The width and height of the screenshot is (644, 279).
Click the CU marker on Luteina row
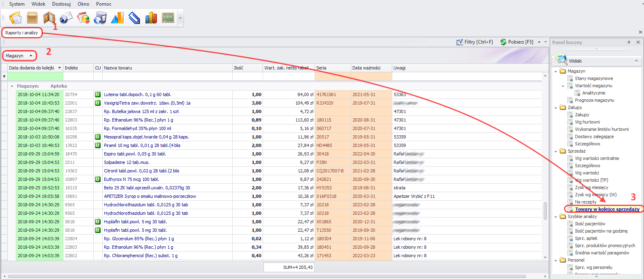point(98,94)
